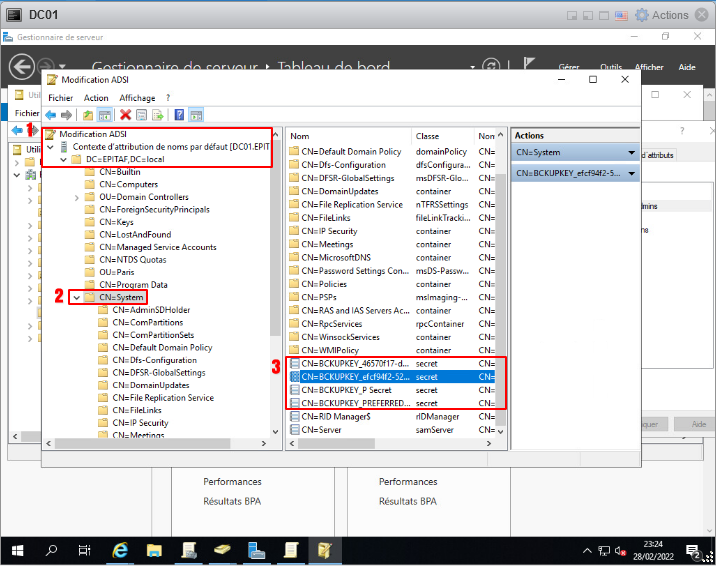Click the Actions gear icon in top bar

[x=642, y=15]
